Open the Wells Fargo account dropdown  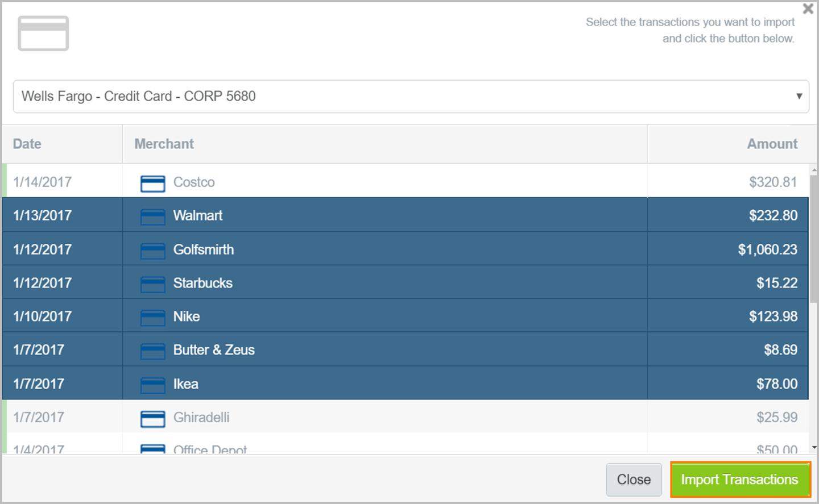coord(411,96)
